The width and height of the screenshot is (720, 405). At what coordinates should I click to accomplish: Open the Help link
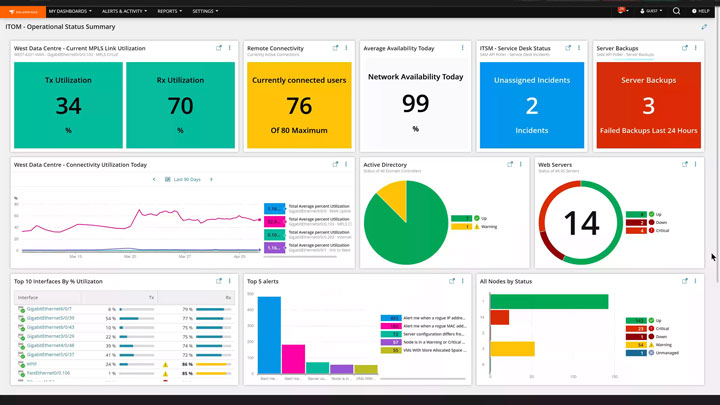pos(701,11)
